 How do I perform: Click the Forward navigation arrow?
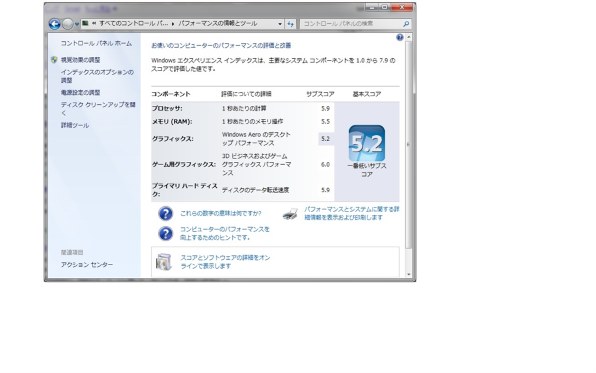[x=67, y=24]
